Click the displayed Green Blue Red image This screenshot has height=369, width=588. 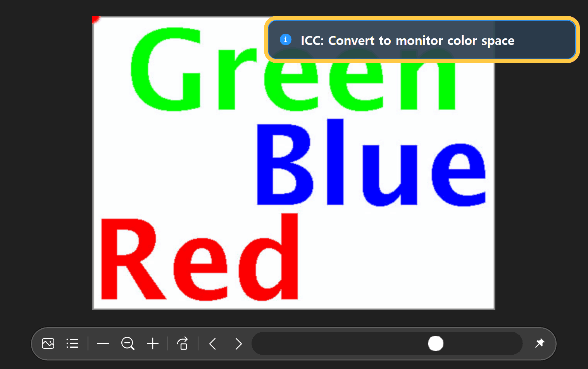coord(294,163)
